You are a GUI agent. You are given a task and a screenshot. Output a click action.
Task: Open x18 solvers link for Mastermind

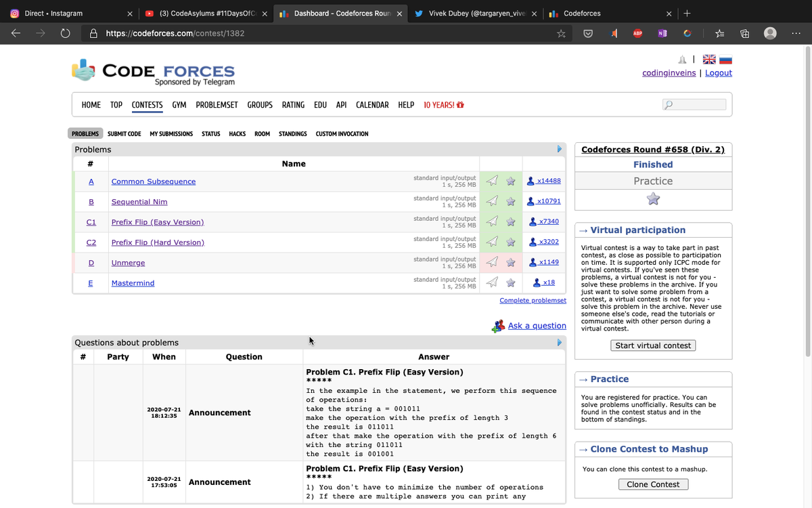point(544,282)
